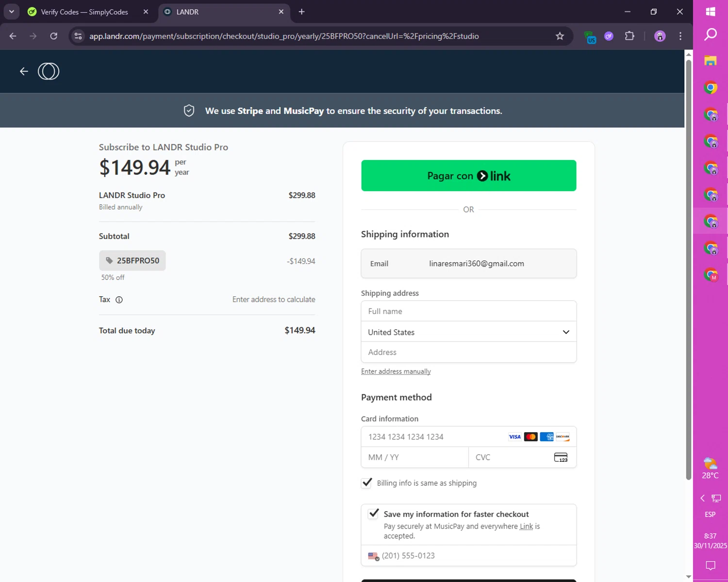The image size is (728, 582).
Task: Click the scrollbar down arrow
Action: click(x=688, y=577)
